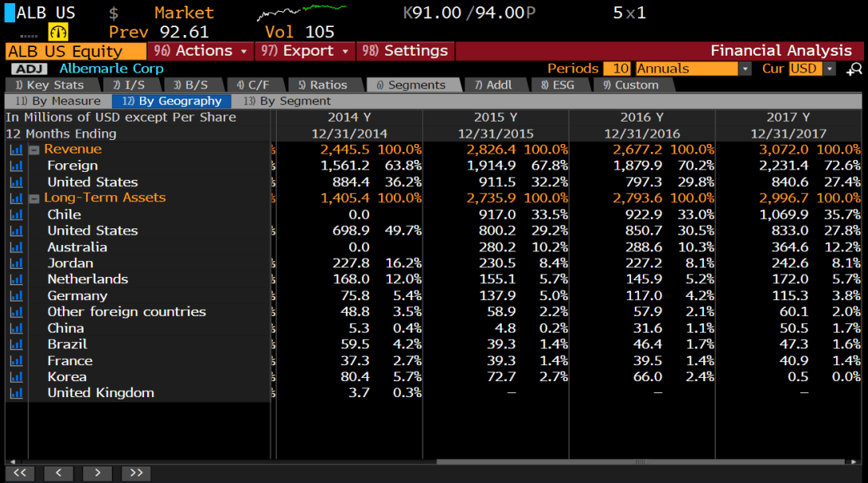Select the Jordan row label
Viewport: 868px width, 483px height.
(70, 263)
